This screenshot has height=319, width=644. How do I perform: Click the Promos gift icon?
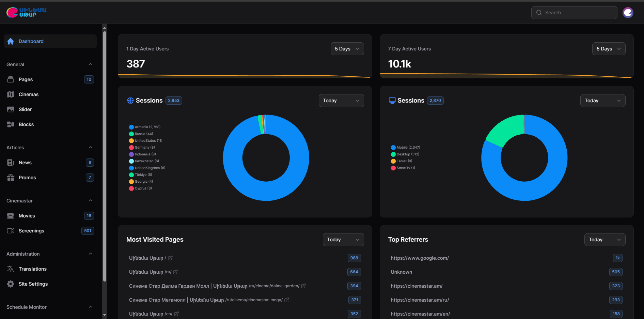pos(11,178)
